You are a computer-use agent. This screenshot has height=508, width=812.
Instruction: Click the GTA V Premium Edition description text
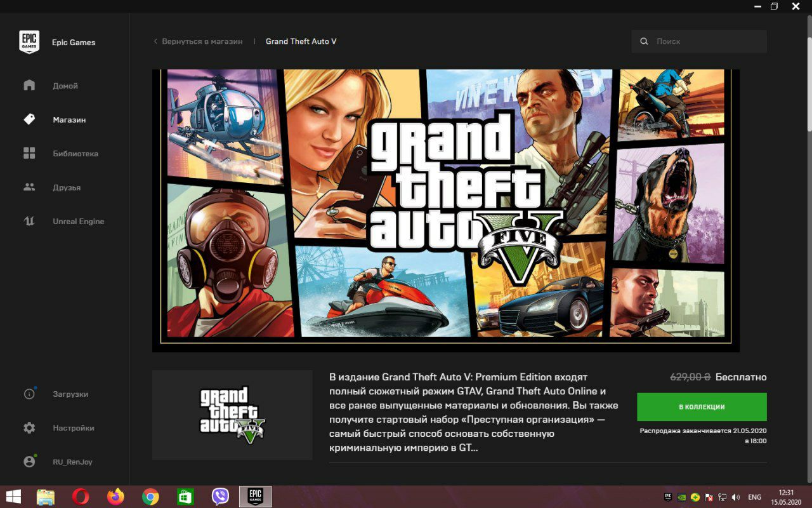tap(473, 413)
